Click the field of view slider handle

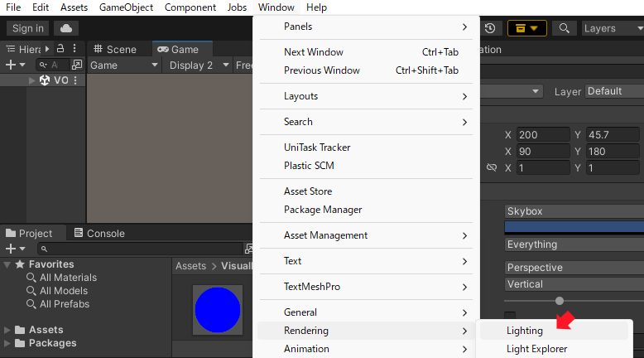coord(559,301)
